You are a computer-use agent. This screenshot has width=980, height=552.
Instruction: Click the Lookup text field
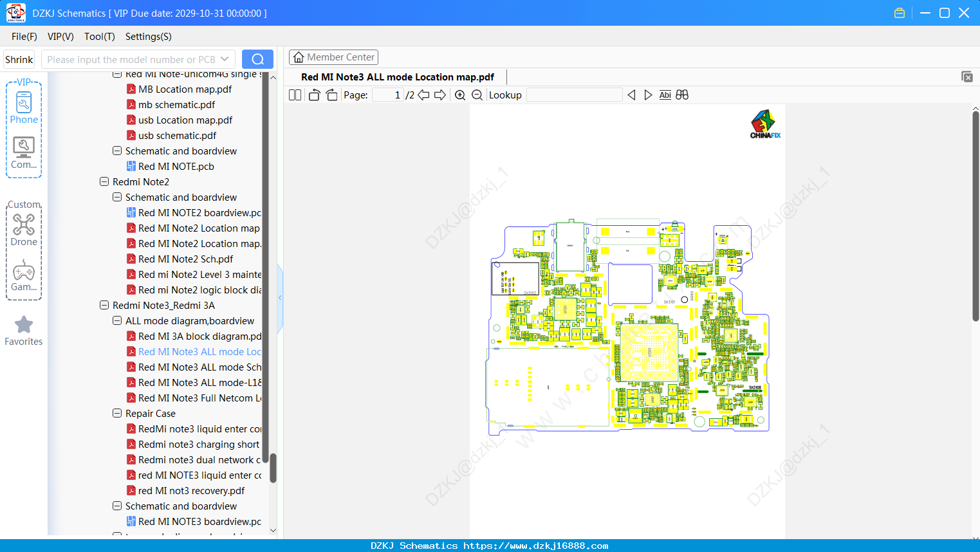[x=575, y=95]
